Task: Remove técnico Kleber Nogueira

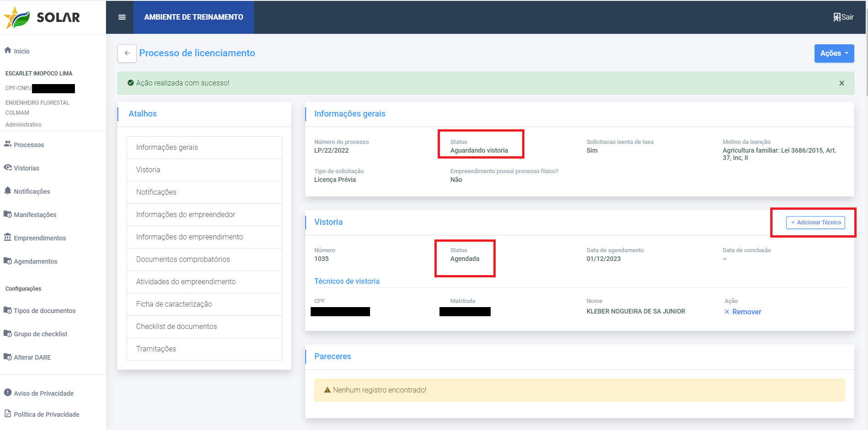Action: coord(743,312)
